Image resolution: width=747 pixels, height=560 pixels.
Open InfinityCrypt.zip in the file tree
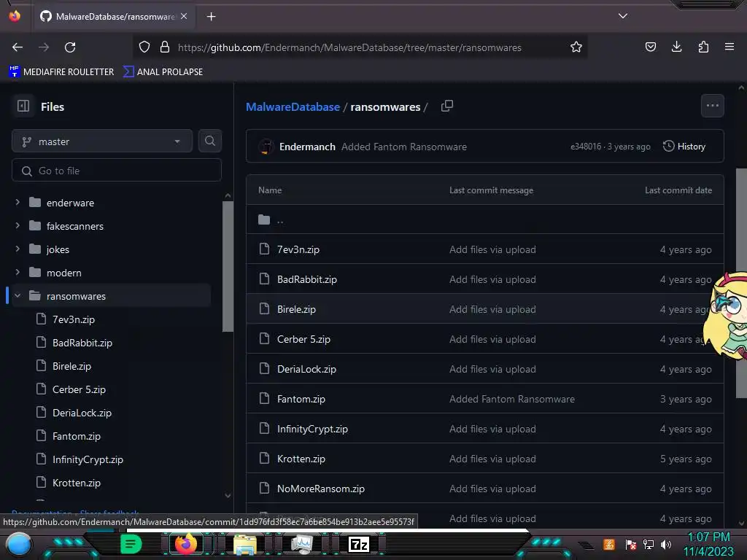click(88, 459)
